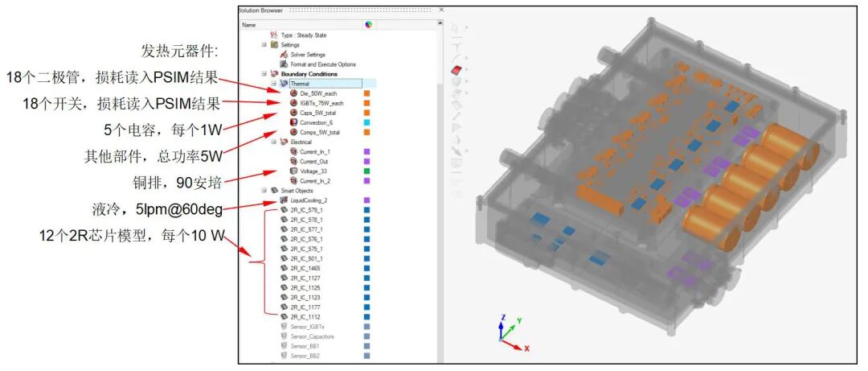Click the 2R_IC_579_1 chip icon

point(284,210)
